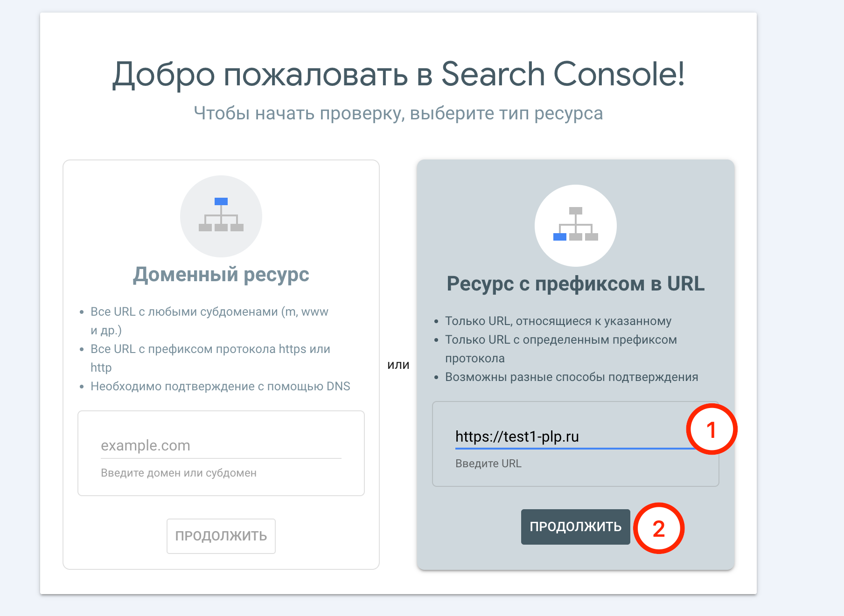Click text Только URL, относящиеся к указанному
The height and width of the screenshot is (616, 844).
(x=558, y=321)
